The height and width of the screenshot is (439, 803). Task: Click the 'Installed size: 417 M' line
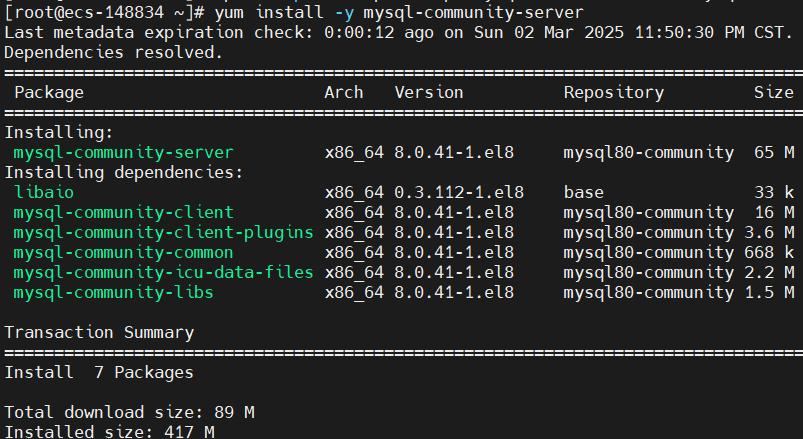click(109, 431)
